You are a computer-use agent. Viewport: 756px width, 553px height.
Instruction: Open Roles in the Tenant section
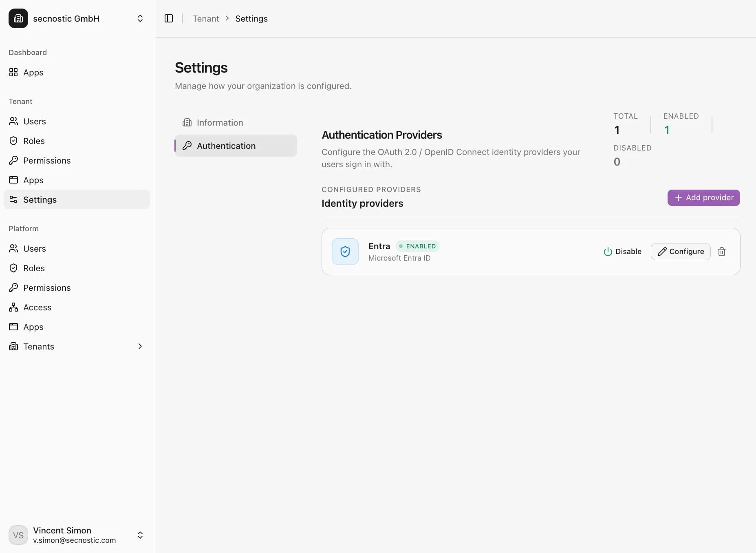77,141
